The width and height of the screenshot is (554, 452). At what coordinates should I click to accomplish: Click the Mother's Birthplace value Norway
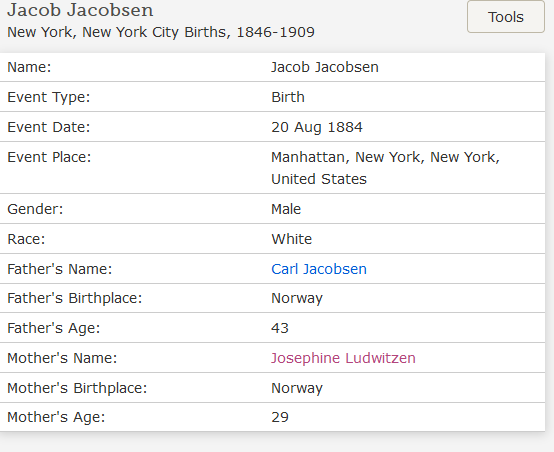point(297,388)
